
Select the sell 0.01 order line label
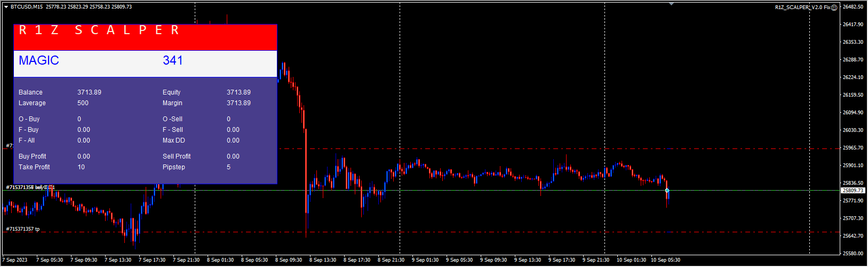click(30, 187)
